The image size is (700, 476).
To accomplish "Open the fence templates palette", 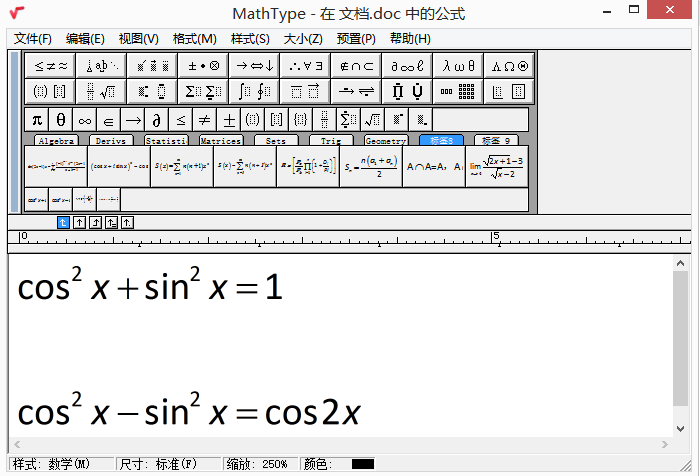I will tap(50, 92).
